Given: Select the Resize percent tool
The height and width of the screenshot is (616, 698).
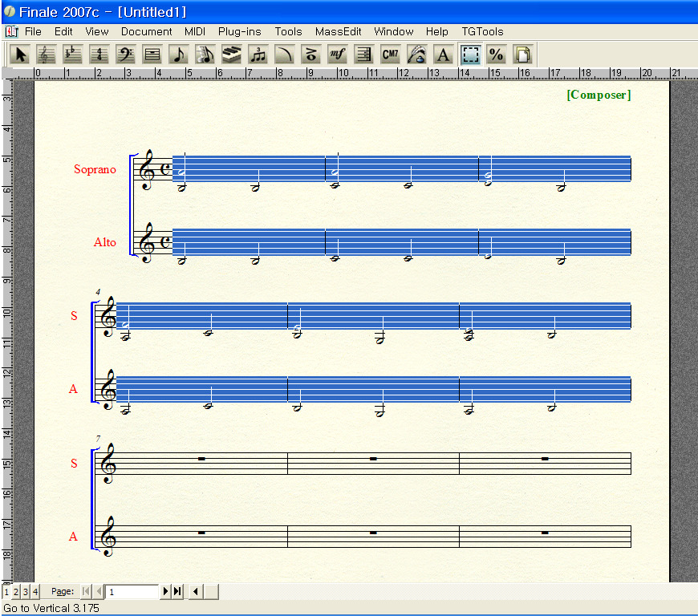Looking at the screenshot, I should (497, 55).
